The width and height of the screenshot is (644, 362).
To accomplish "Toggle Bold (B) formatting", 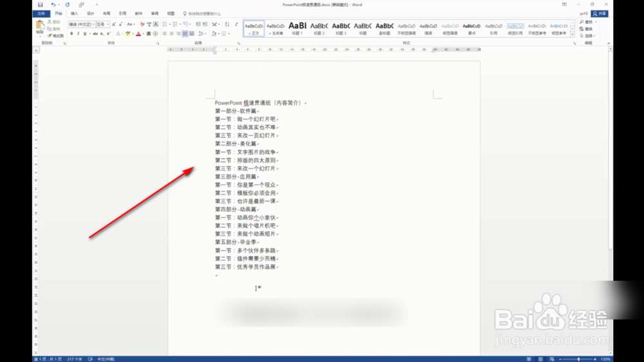I will tap(71, 33).
